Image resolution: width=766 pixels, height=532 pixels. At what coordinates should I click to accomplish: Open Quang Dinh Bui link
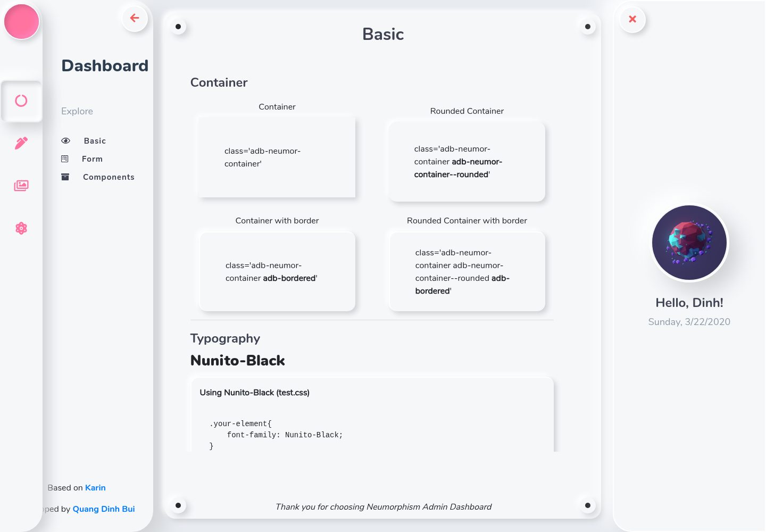pos(104,509)
